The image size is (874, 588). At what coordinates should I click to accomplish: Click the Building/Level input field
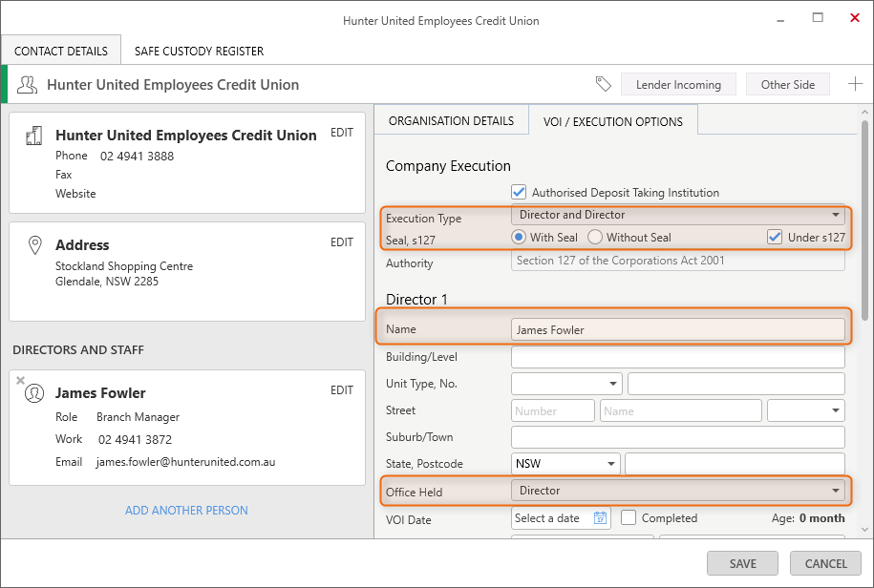tap(678, 357)
